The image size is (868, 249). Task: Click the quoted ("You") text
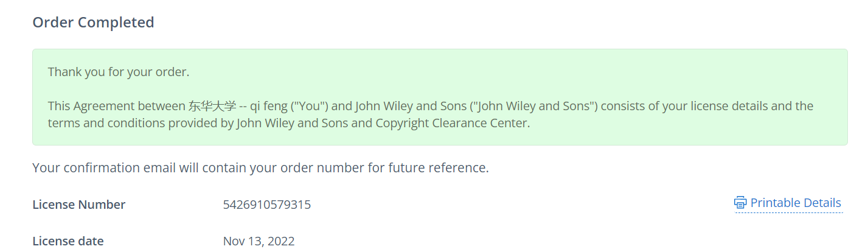click(x=310, y=106)
